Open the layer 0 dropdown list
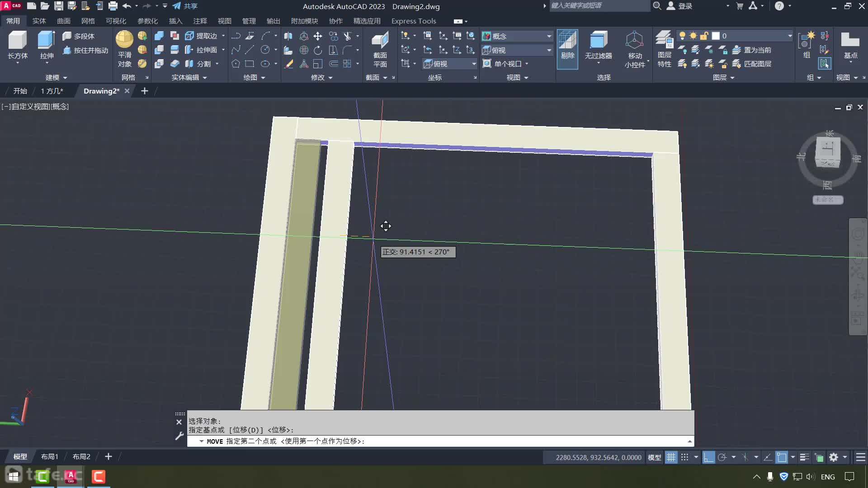 (790, 36)
